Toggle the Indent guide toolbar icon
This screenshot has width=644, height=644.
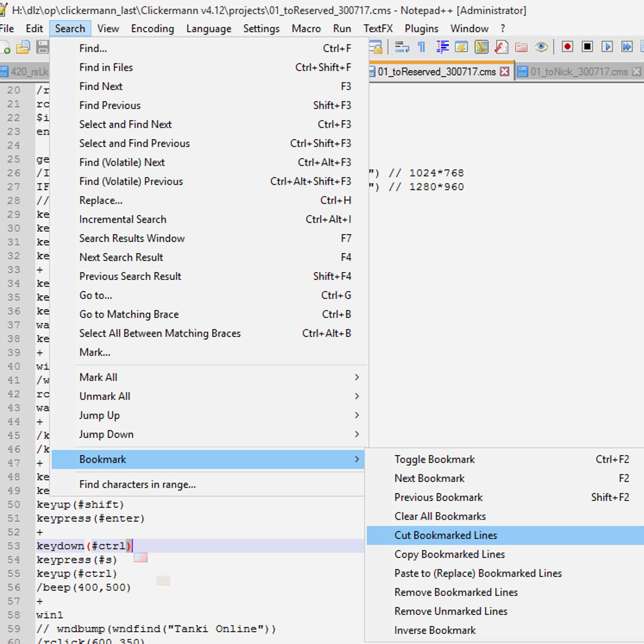(x=442, y=47)
